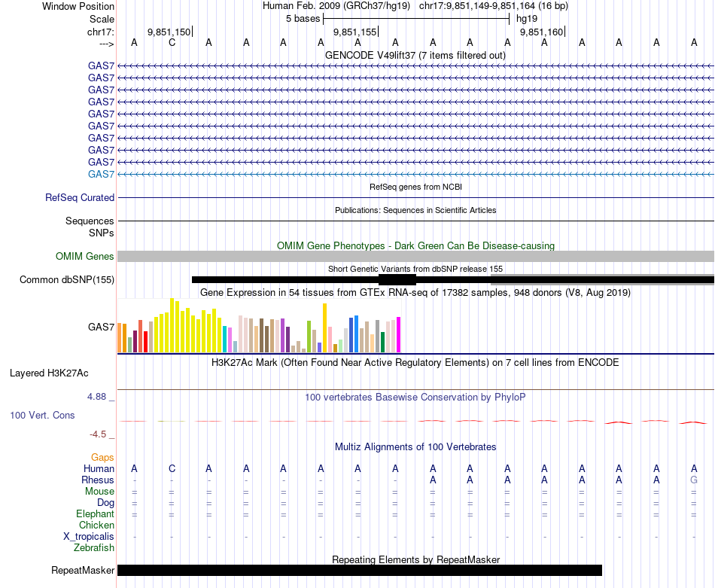Click the Rhesus species label

point(98,480)
